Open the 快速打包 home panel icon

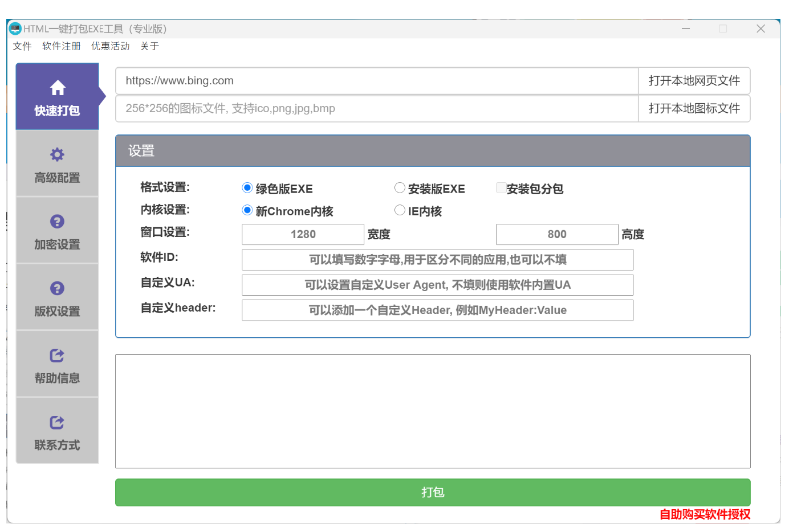pyautogui.click(x=57, y=88)
